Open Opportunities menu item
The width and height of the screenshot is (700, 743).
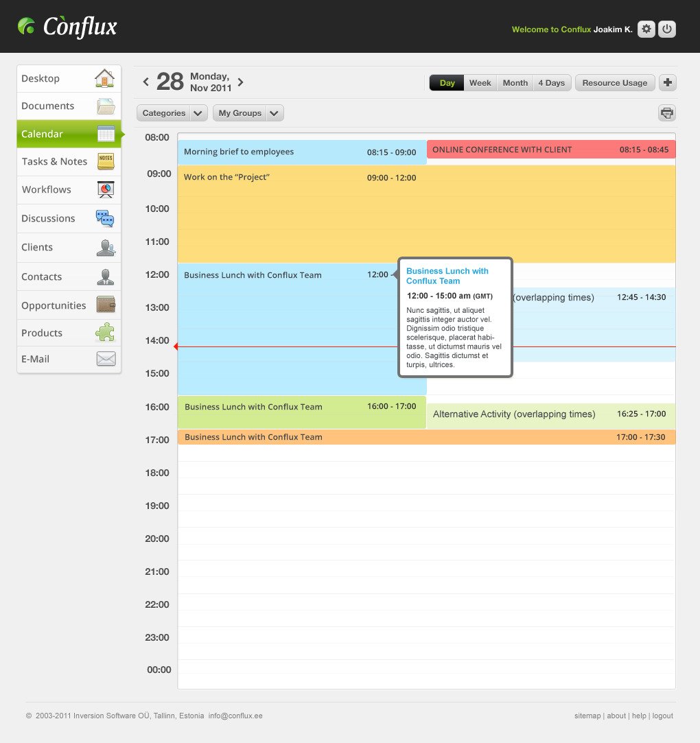coord(69,305)
